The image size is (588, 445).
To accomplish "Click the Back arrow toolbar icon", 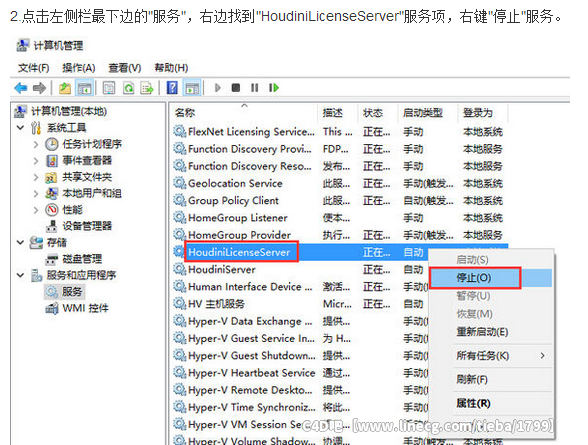I will click(21, 88).
